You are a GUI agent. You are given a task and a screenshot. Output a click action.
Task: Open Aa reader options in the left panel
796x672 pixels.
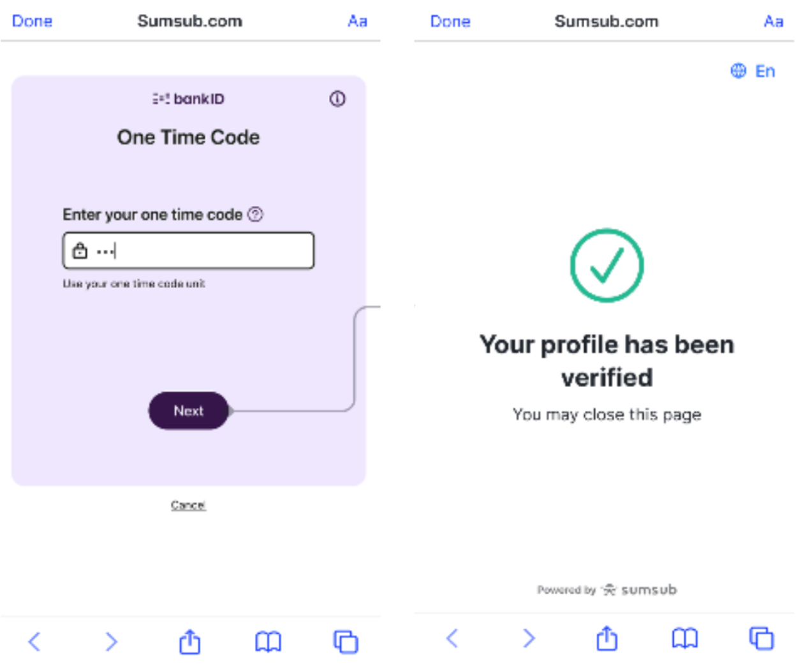(x=357, y=21)
